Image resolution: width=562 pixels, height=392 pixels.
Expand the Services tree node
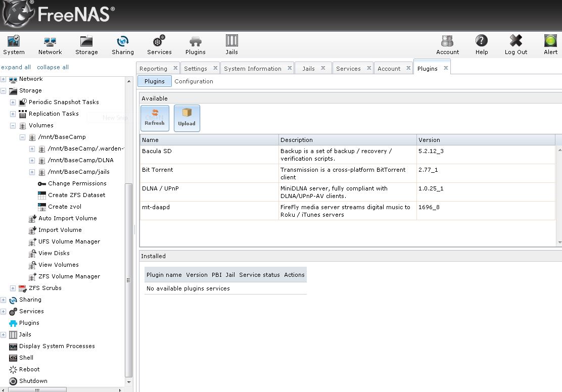coord(3,311)
